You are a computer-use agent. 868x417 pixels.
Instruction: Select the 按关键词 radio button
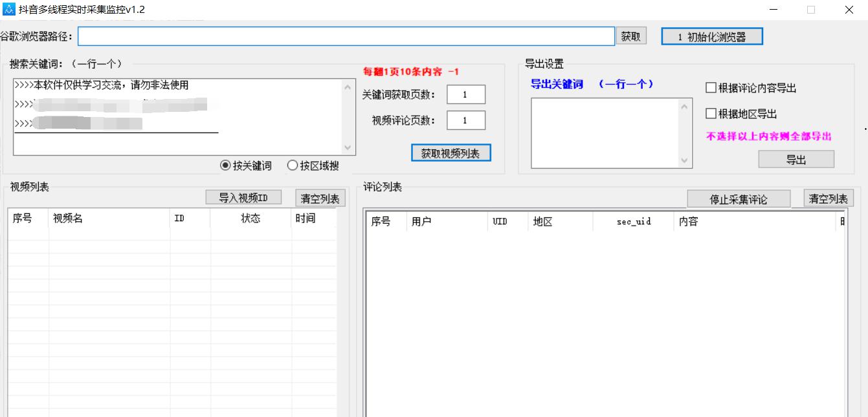click(226, 166)
